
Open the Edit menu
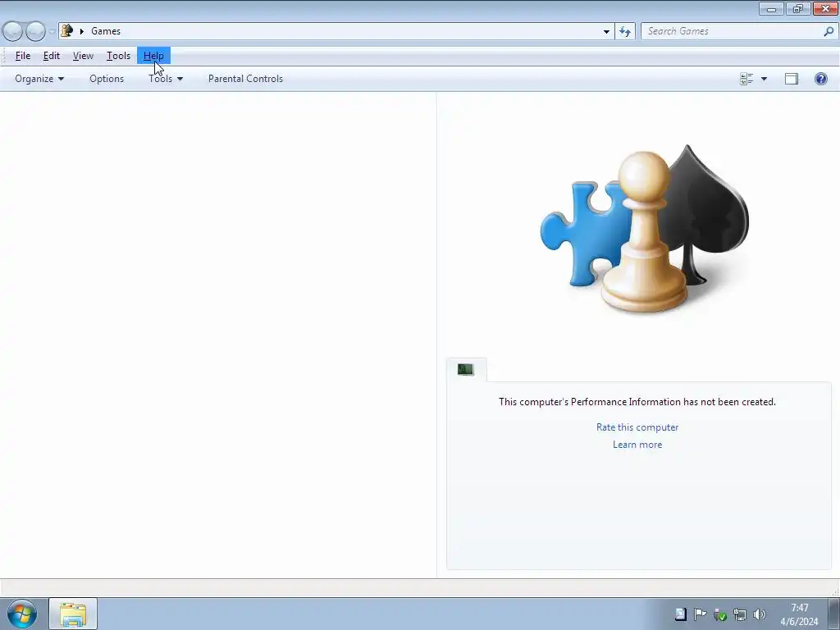point(52,56)
